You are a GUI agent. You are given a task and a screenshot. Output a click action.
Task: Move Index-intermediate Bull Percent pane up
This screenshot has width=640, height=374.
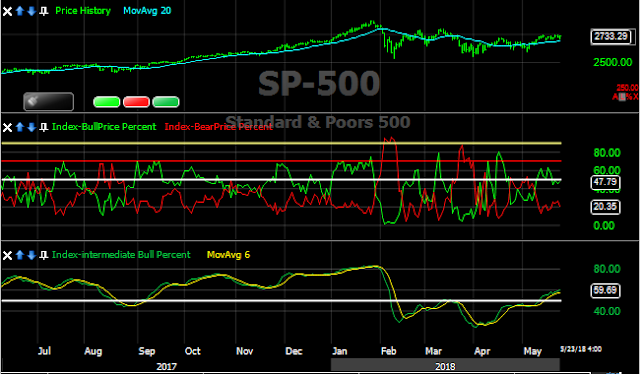20,256
